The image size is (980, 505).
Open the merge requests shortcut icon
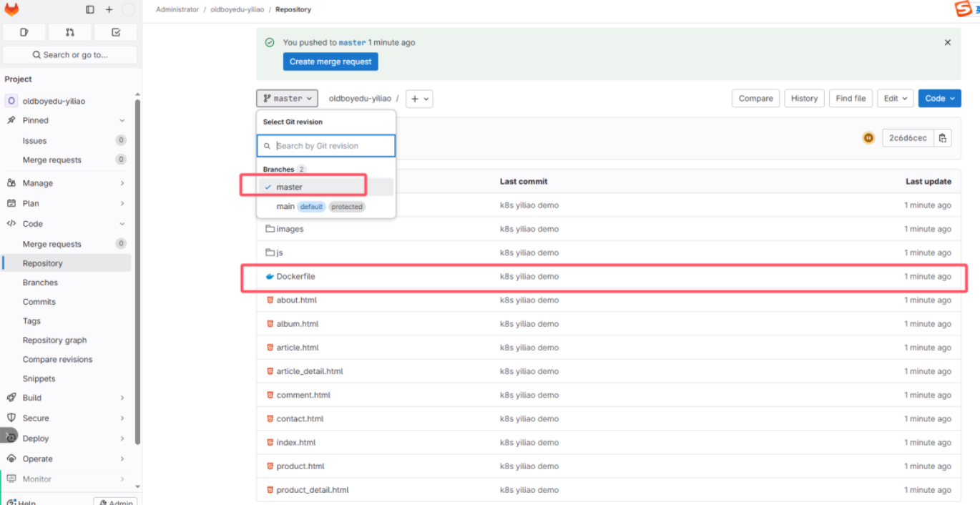pyautogui.click(x=69, y=32)
